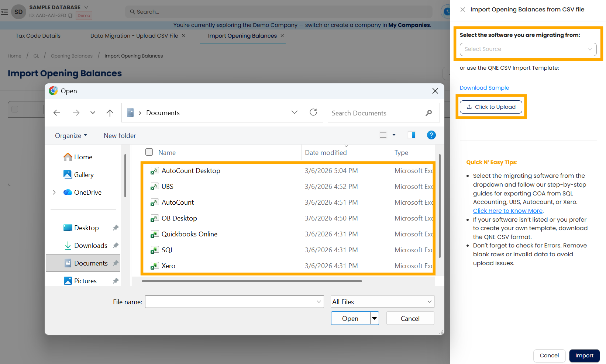Select the Import Opening Balances tab
The width and height of the screenshot is (606, 364).
click(x=242, y=36)
